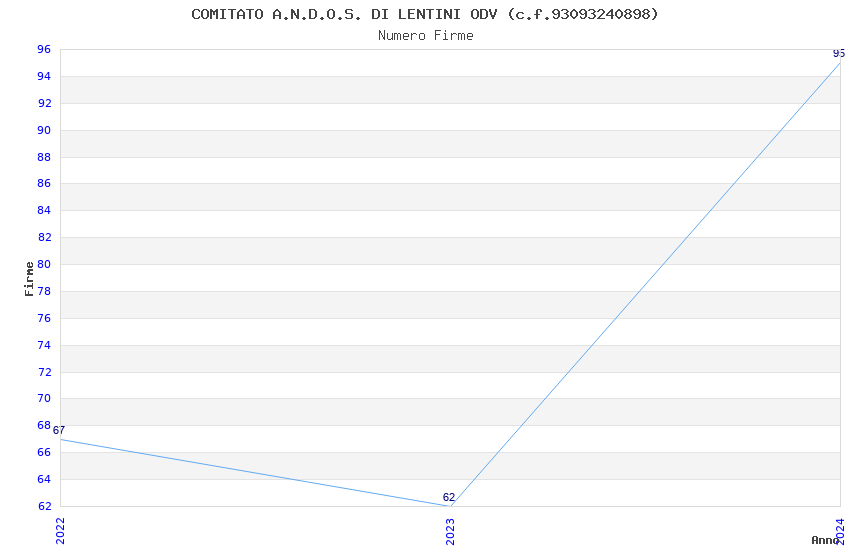Click the y-axis tick value 86
850x550 pixels.
click(x=44, y=183)
